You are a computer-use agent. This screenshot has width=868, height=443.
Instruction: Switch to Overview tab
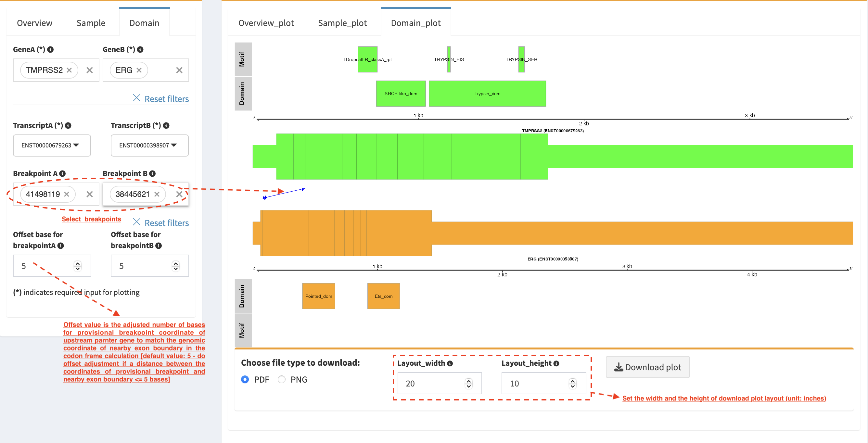click(35, 23)
